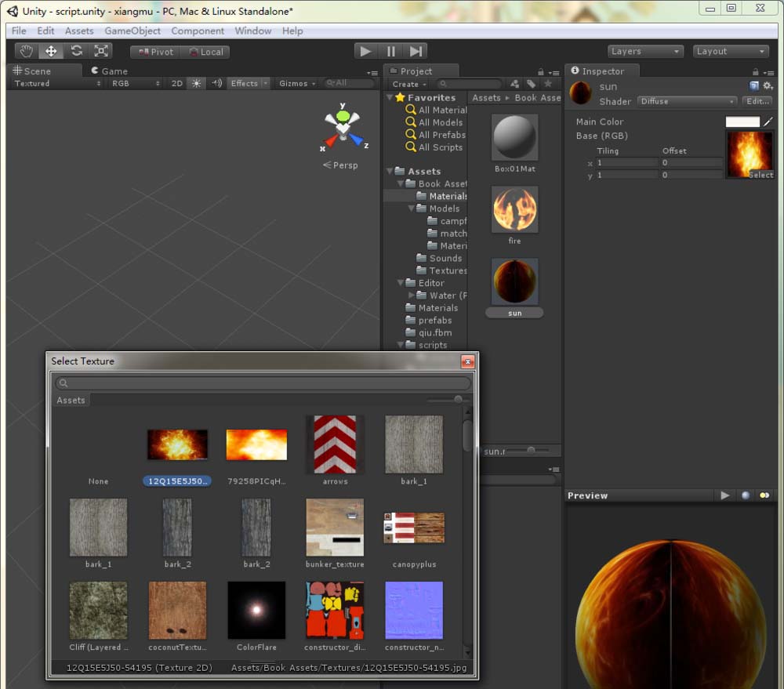Click the Step frame button
This screenshot has width=784, height=689.
click(x=416, y=51)
